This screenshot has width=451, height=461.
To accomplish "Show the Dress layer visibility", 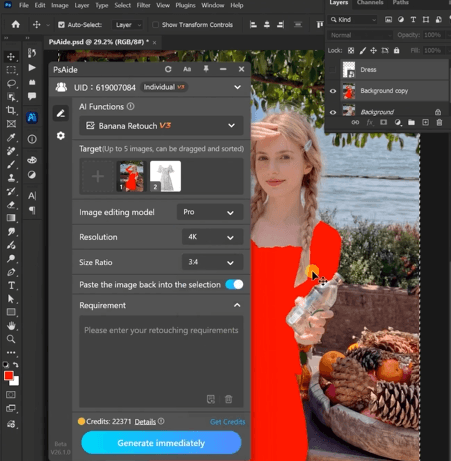I will (333, 69).
